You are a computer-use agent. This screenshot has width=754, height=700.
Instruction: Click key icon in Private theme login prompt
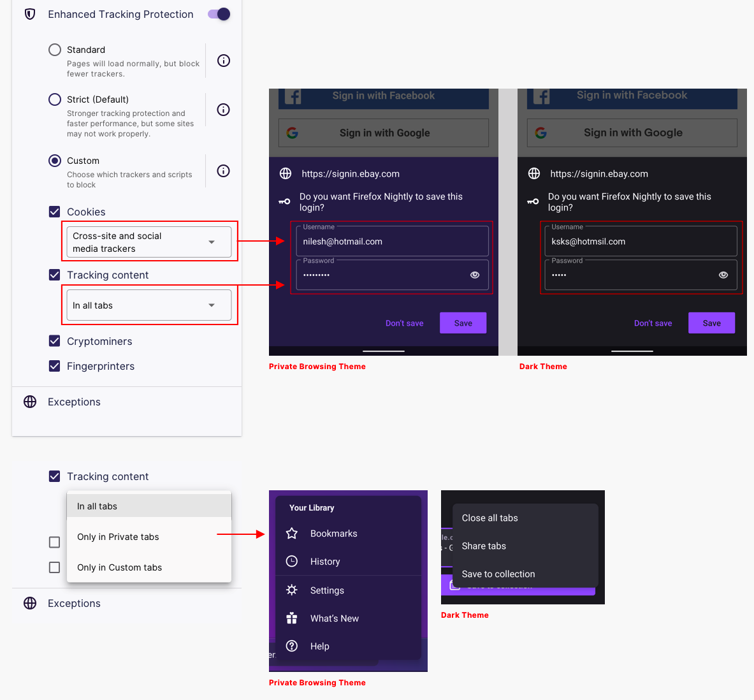click(x=285, y=201)
